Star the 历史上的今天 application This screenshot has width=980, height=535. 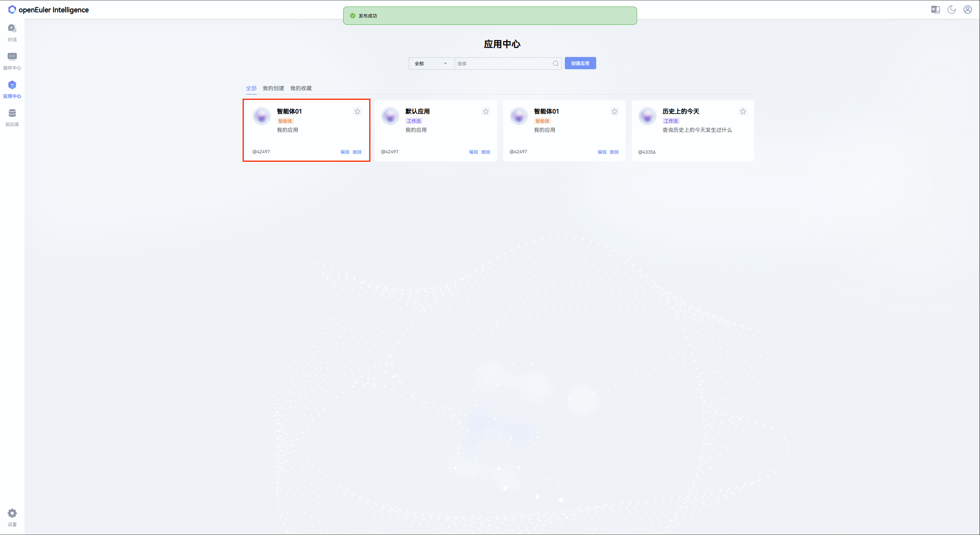743,111
